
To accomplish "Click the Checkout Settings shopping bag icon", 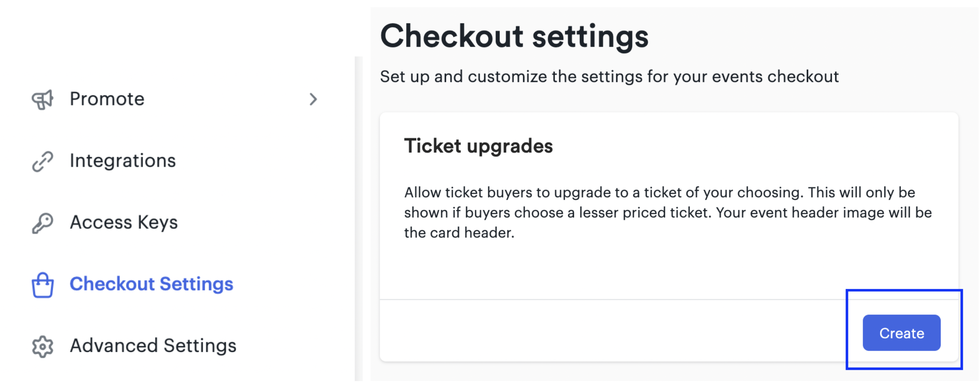I will coord(43,285).
